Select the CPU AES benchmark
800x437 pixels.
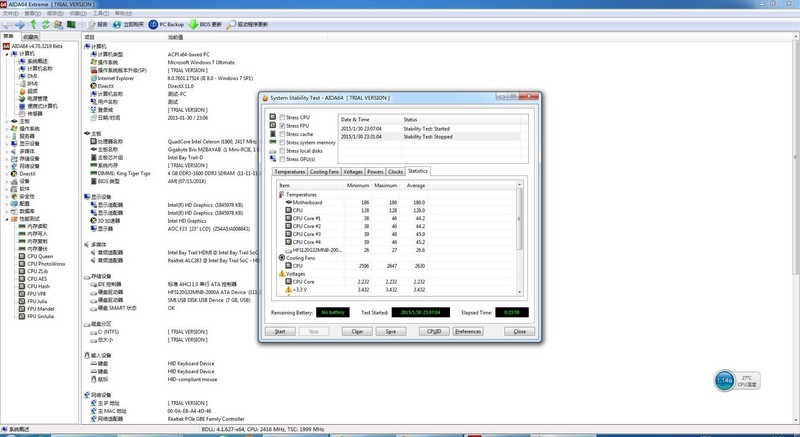tap(37, 279)
